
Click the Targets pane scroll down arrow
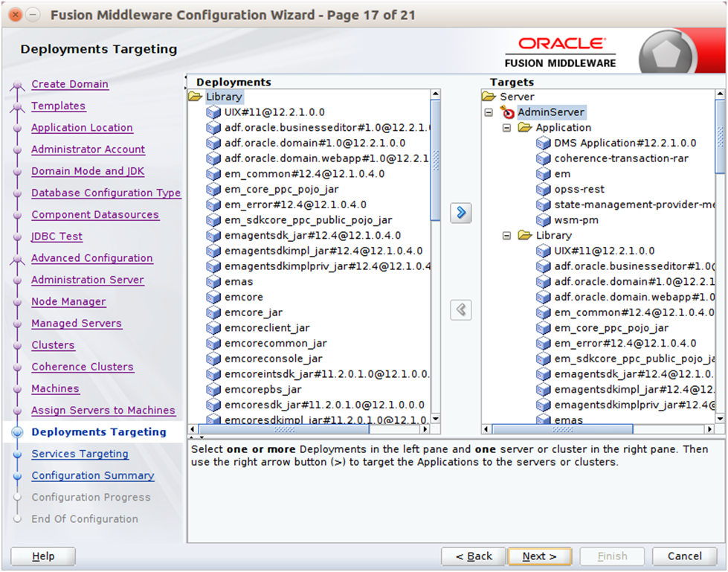pyautogui.click(x=720, y=419)
